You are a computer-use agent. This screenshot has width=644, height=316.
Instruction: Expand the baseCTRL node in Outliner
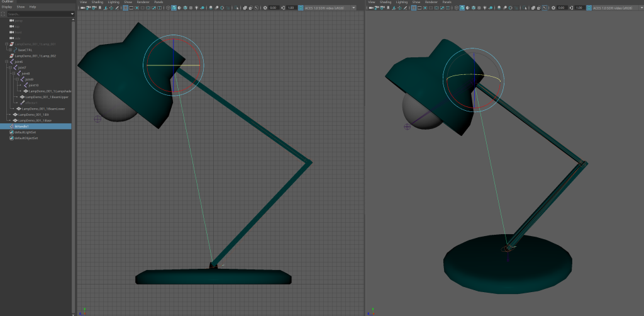(x=9, y=50)
